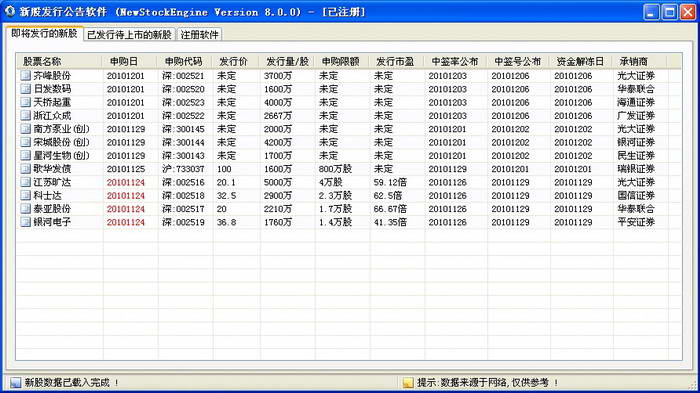Click the 36.8 issue price cell

(x=226, y=222)
